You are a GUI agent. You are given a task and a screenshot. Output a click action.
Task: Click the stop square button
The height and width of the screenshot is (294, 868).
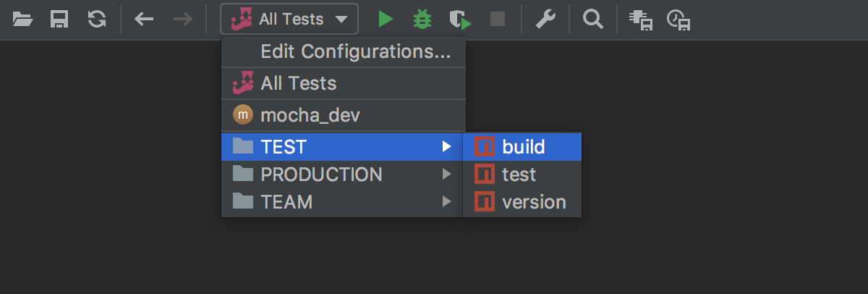click(498, 19)
